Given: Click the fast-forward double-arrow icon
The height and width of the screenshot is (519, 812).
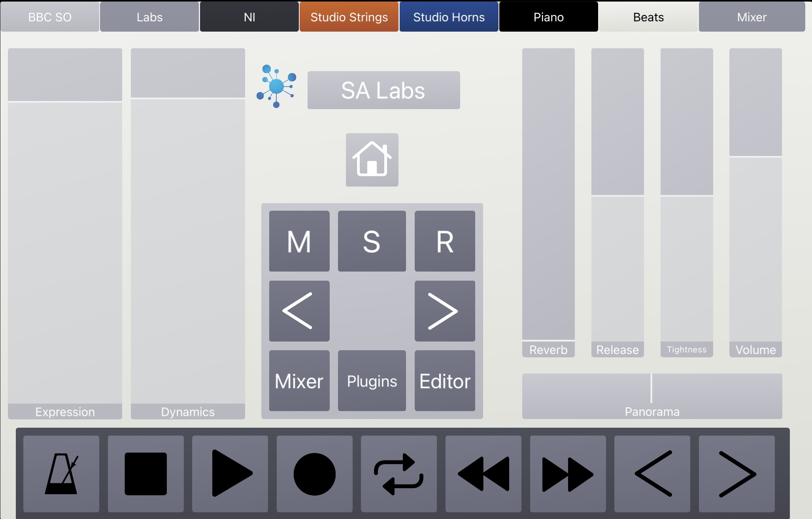Looking at the screenshot, I should point(568,474).
